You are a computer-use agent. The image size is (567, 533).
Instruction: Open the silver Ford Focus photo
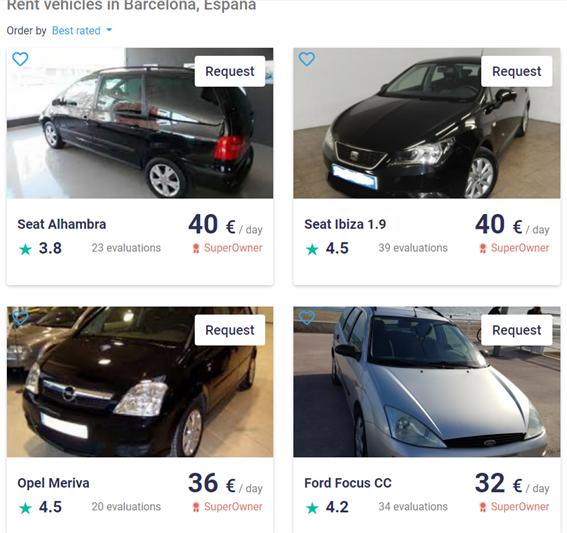tap(427, 382)
